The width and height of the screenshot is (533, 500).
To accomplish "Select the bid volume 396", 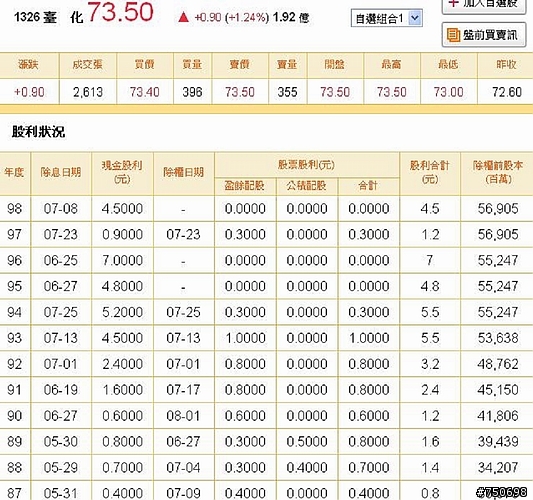I will pos(192,92).
